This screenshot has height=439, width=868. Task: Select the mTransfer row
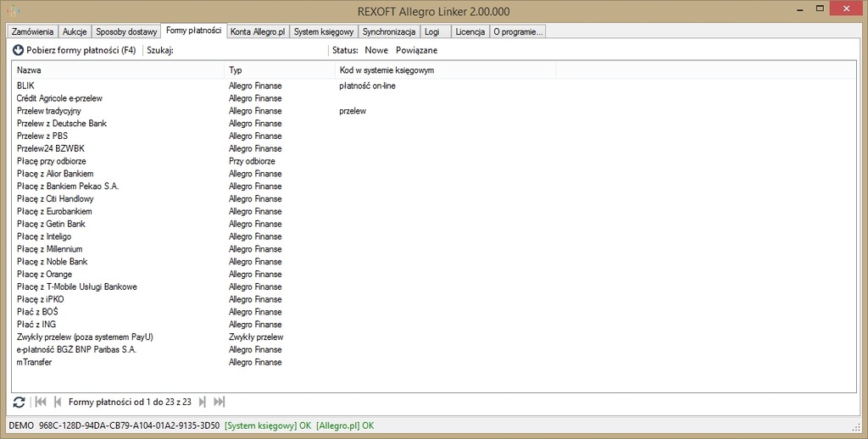pyautogui.click(x=434, y=362)
